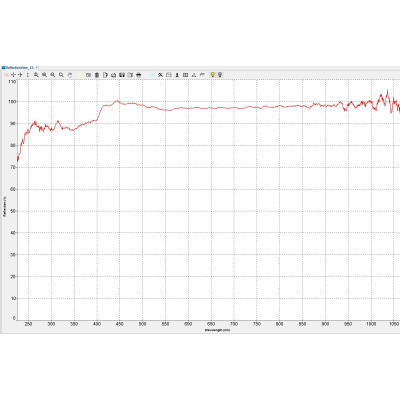Click the y-axis label 50
The height and width of the screenshot is (400, 400).
click(x=13, y=211)
